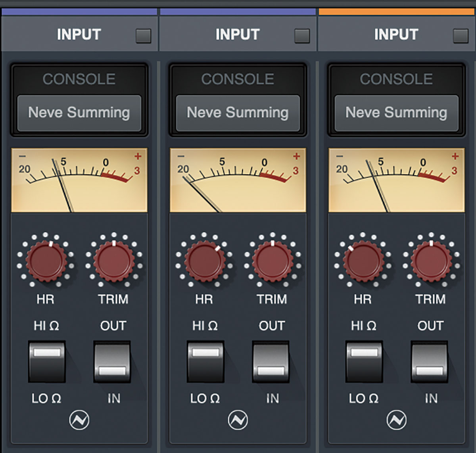
Task: Click the TRIM knob on middle channel
Action: click(x=273, y=261)
